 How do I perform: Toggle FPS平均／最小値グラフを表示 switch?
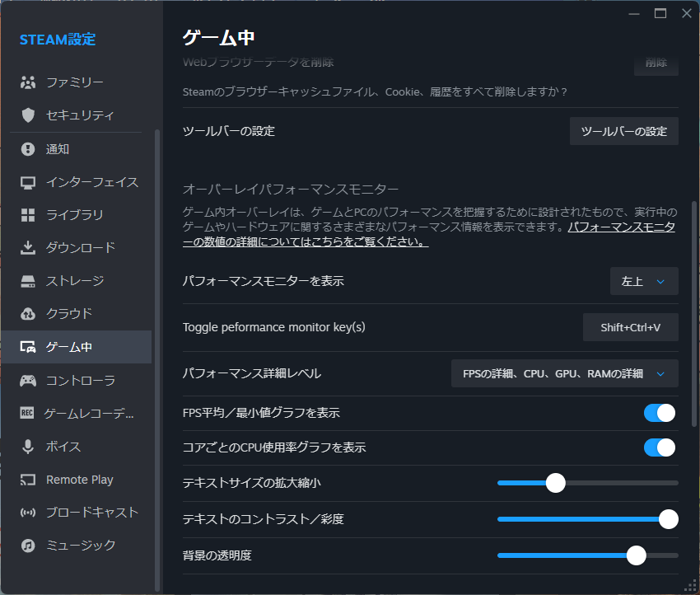(660, 413)
